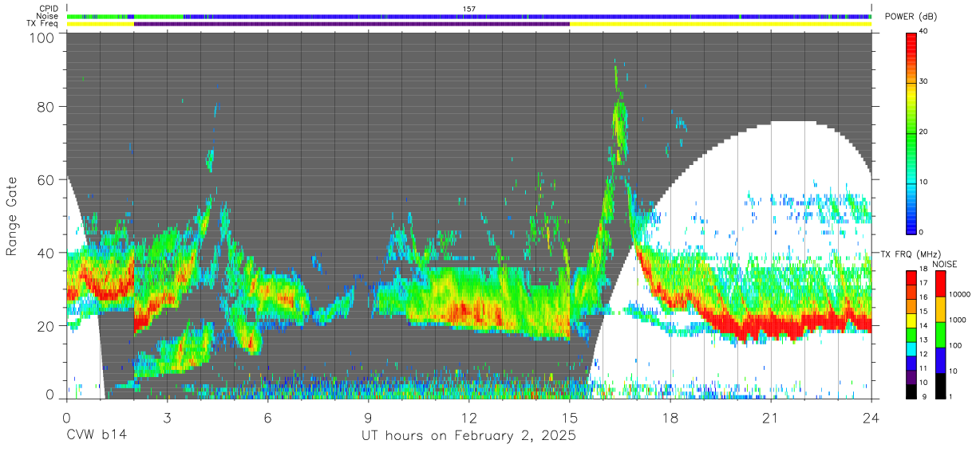
Task: Click x-axis tick label 21
Action: (770, 417)
